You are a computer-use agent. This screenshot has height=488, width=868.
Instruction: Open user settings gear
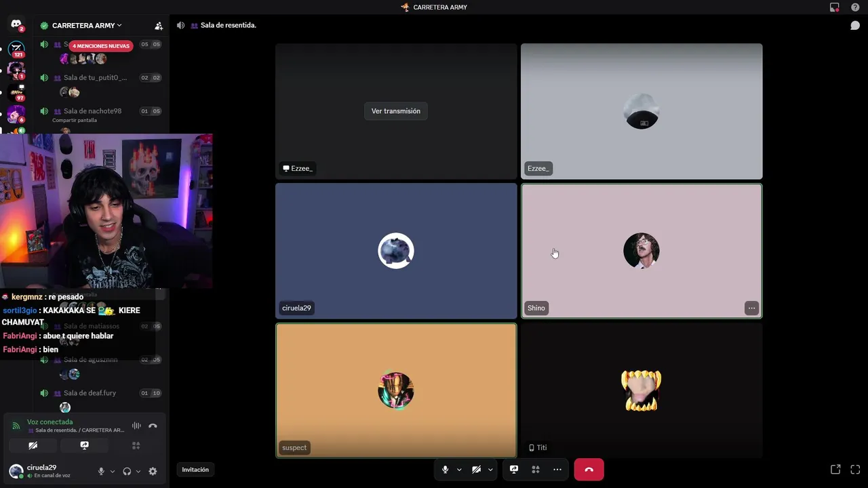click(x=153, y=471)
